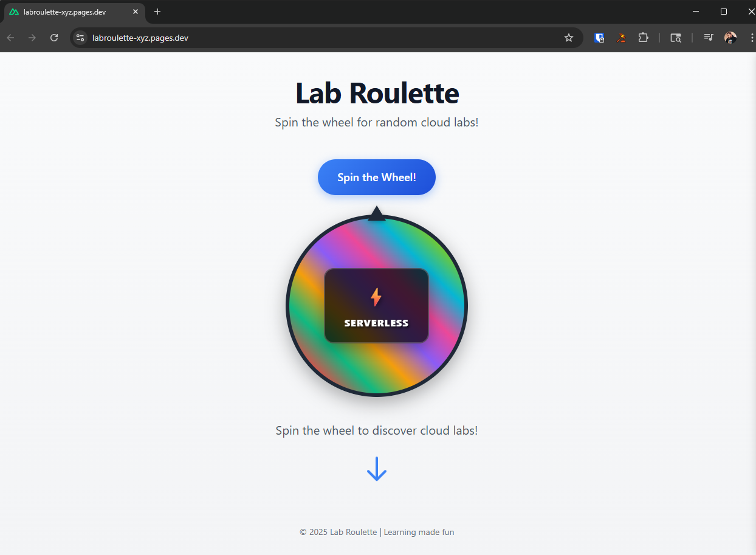Click the search-in-tab icon
756x555 pixels.
676,38
